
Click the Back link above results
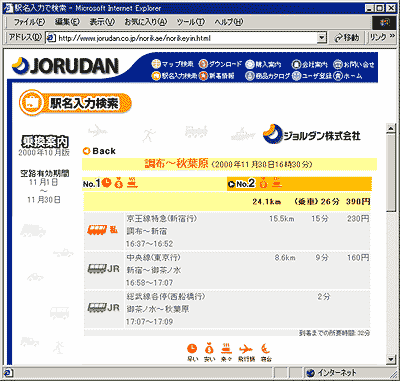click(99, 151)
